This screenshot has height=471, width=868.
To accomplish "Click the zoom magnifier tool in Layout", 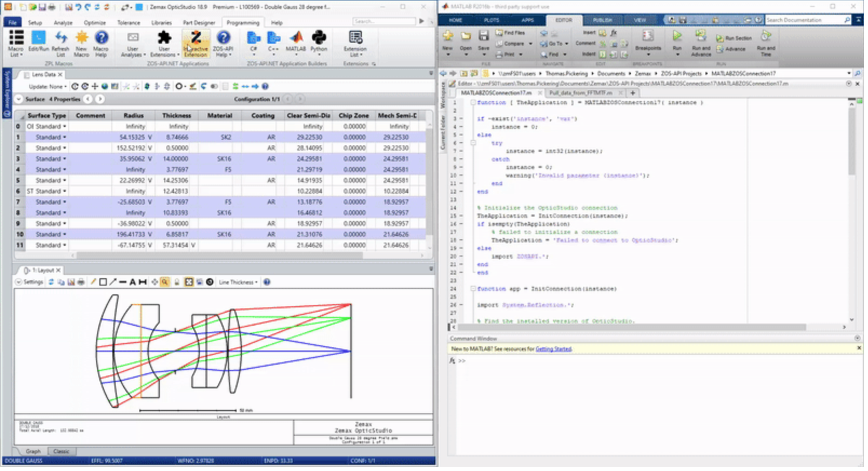I will pos(165,282).
